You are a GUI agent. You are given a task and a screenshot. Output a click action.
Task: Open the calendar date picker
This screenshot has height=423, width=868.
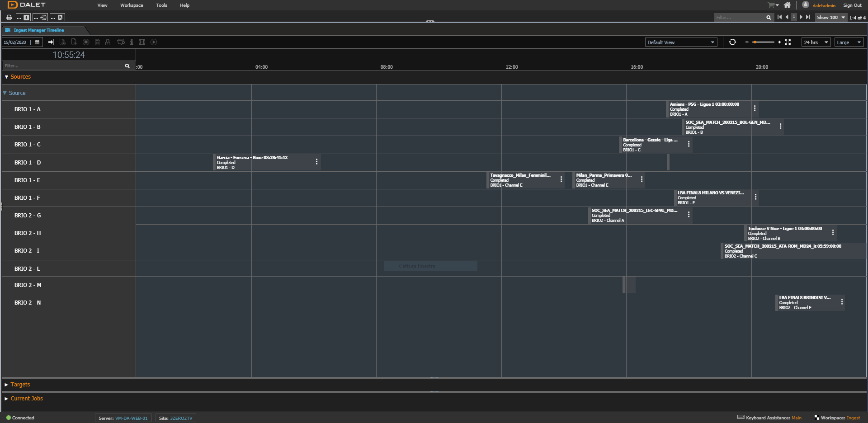pos(37,42)
